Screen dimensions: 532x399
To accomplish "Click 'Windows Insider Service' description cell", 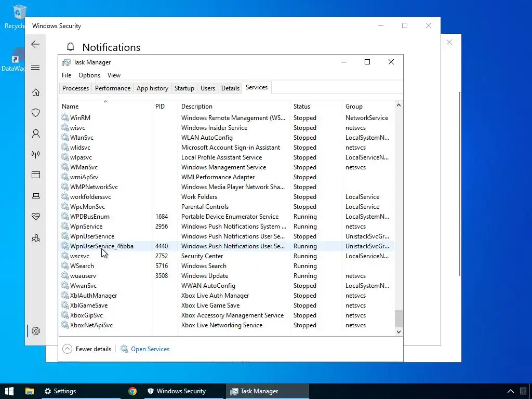I will pos(214,128).
